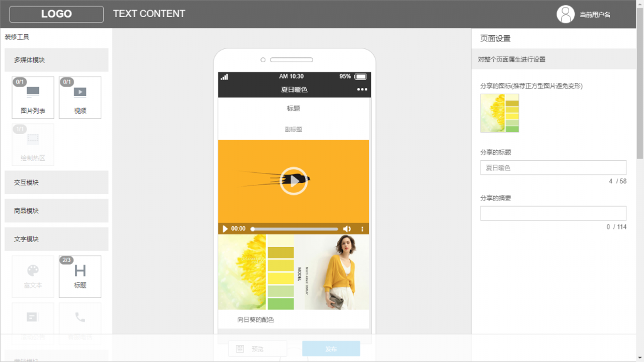Open the video's more options menu
Screen dimensions: 644x362
pos(362,229)
